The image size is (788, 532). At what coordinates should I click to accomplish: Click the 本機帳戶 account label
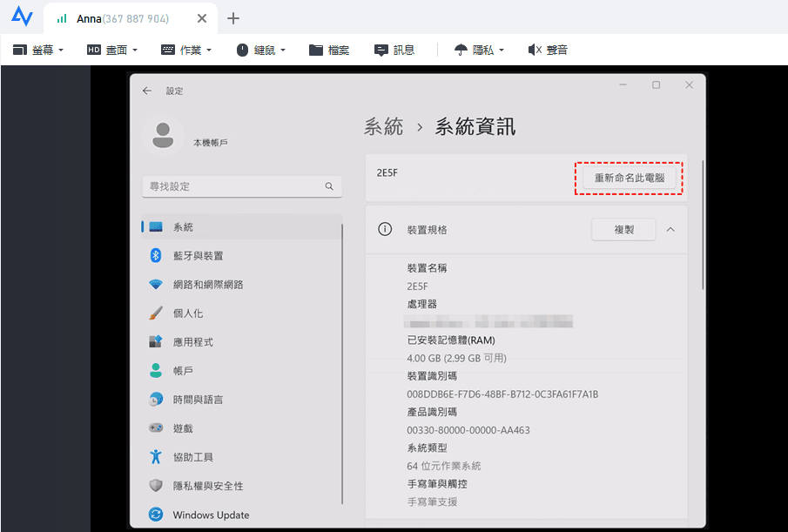(x=211, y=143)
